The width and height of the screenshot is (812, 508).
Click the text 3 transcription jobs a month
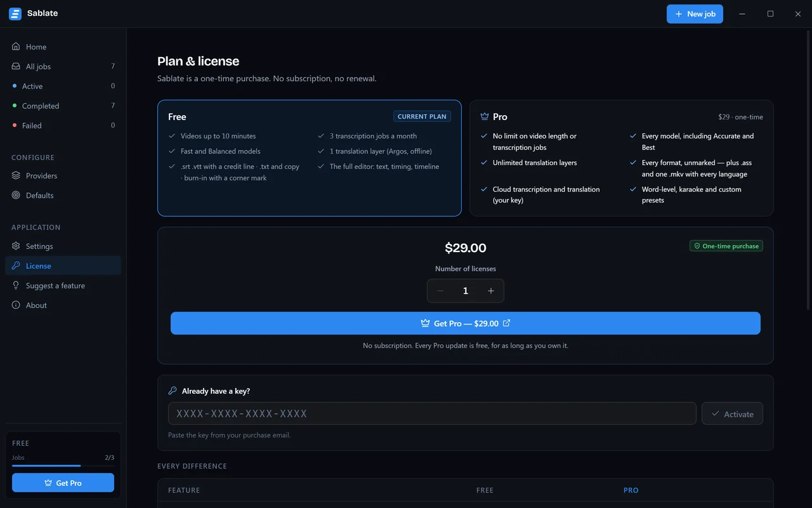[x=373, y=136]
